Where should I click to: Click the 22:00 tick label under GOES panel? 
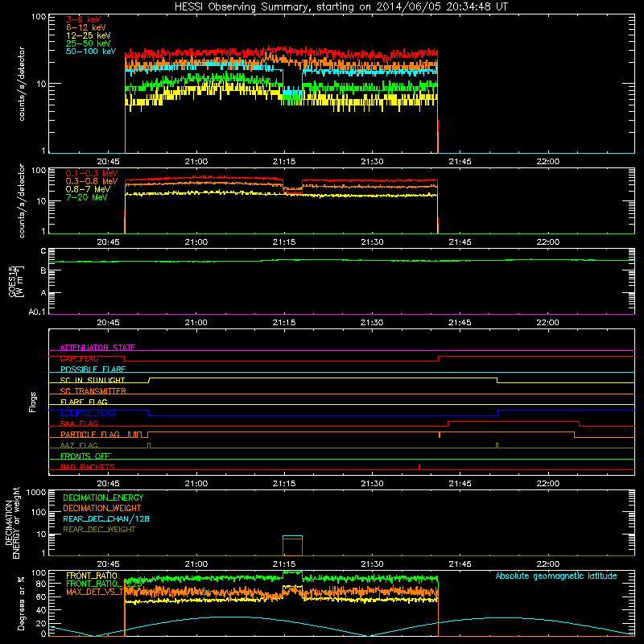(x=547, y=323)
